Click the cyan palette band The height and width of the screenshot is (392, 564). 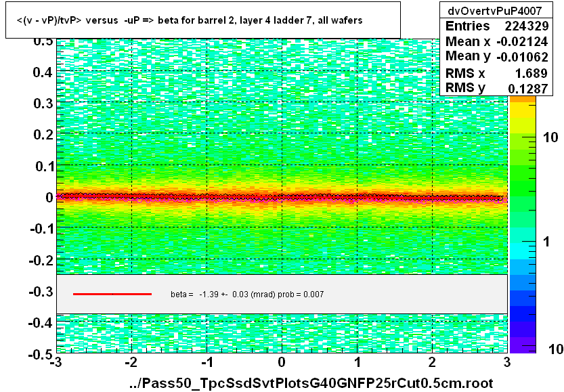click(x=523, y=251)
